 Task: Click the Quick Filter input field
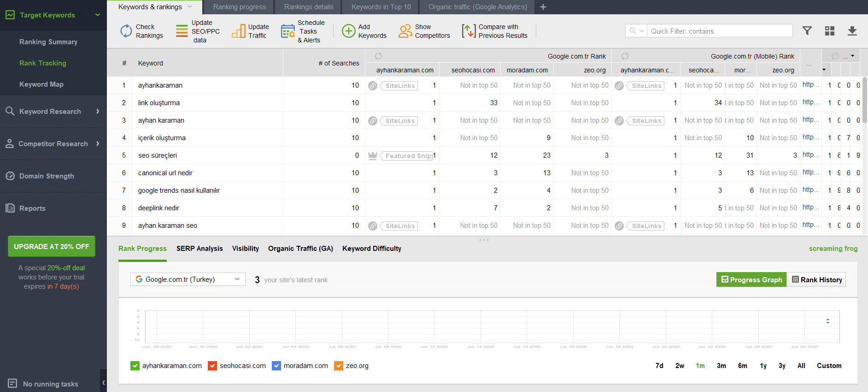(x=720, y=31)
